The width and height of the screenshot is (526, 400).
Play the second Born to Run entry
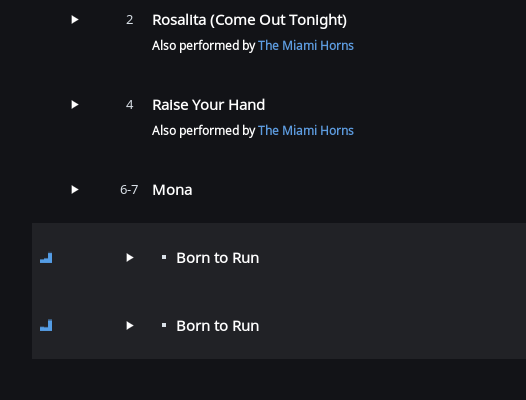(x=130, y=326)
